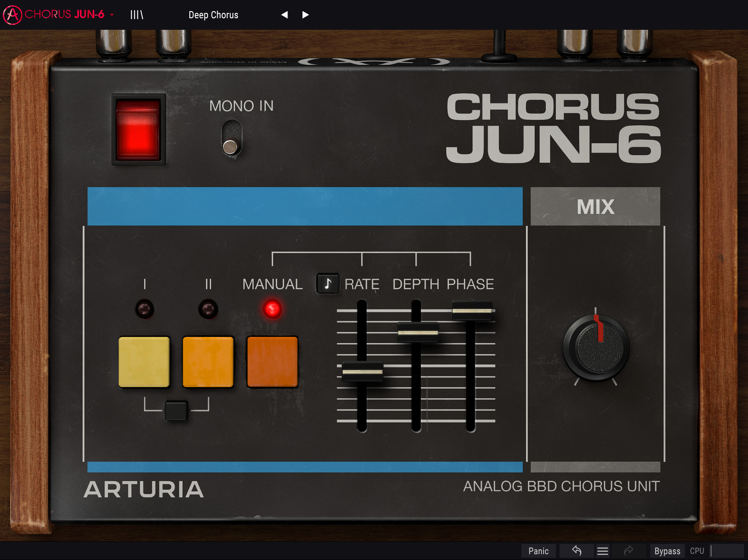Select the next preset arrow

click(x=305, y=15)
